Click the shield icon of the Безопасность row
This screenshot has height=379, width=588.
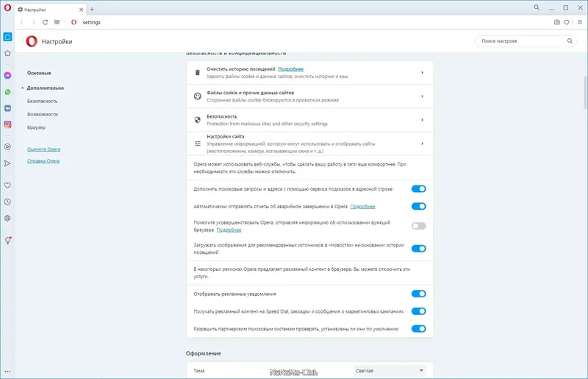pos(198,120)
